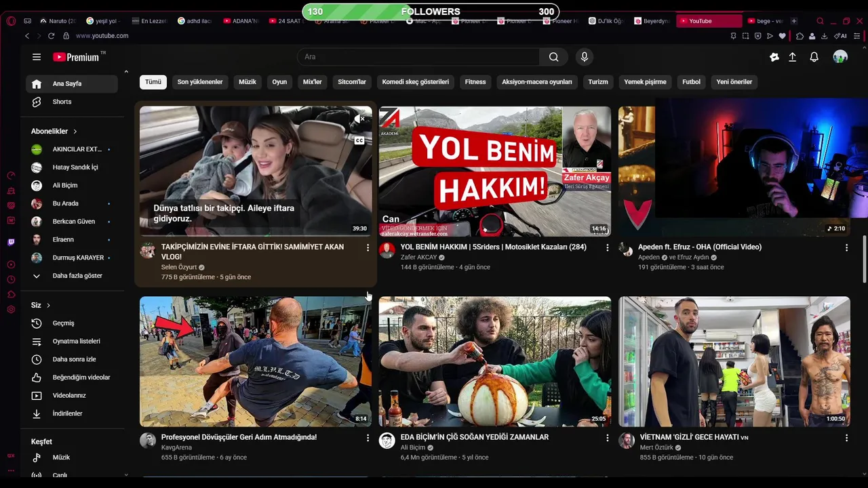Image resolution: width=868 pixels, height=488 pixels.
Task: Toggle captions CC on preview video
Action: [359, 141]
